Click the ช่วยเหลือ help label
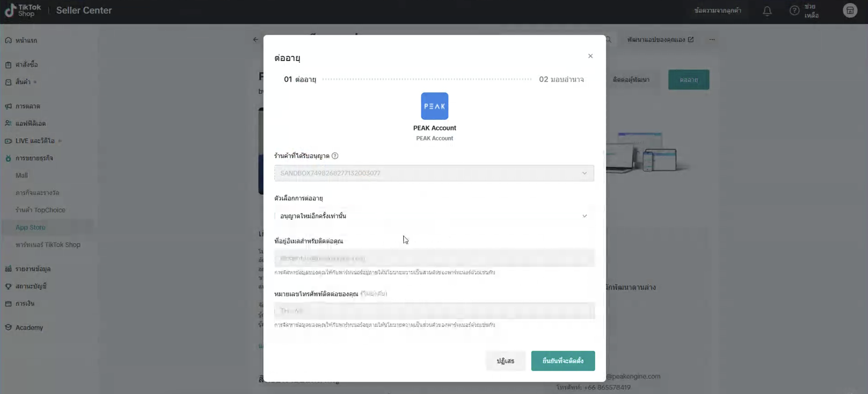The image size is (868, 394). coord(811,11)
